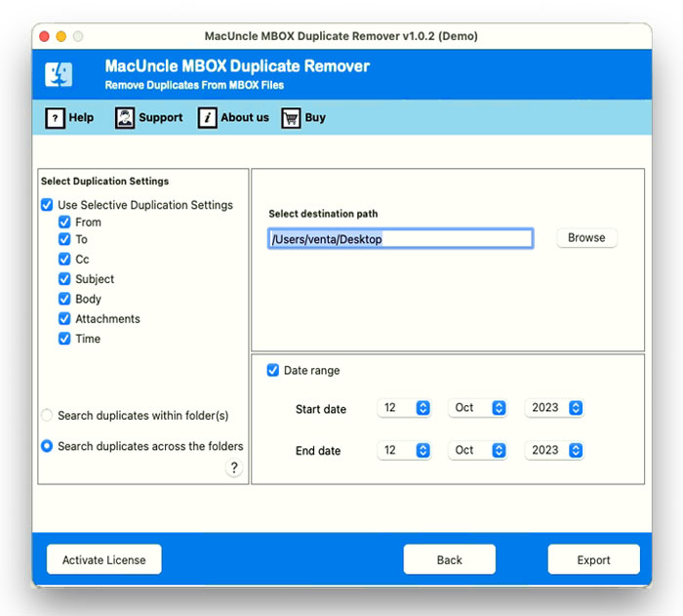Screen dimensions: 683x616
Task: Click the Buy shopping cart icon
Action: click(291, 118)
